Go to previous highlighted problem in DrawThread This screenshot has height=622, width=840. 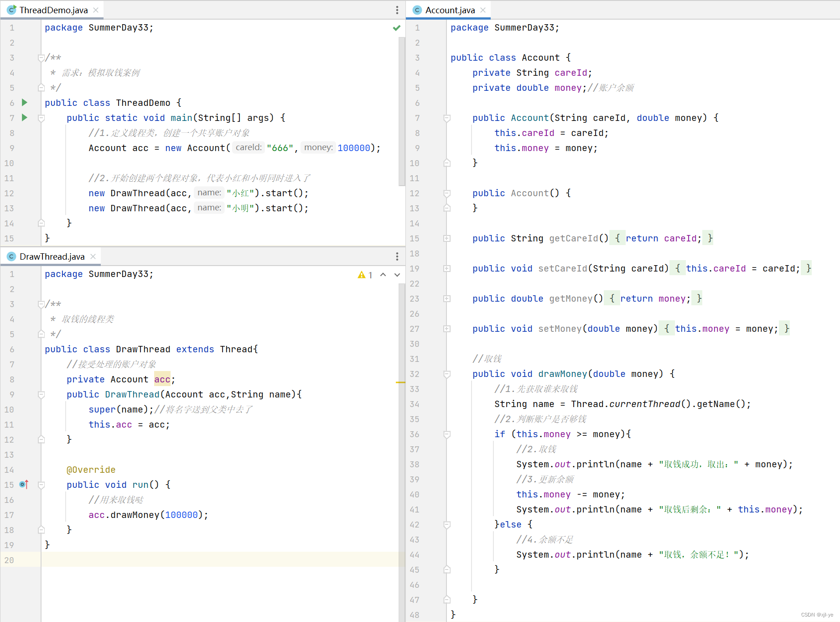click(383, 275)
